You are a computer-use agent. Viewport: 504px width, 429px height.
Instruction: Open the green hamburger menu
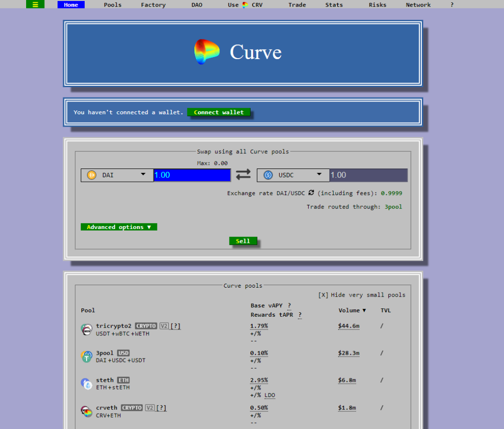point(35,4)
